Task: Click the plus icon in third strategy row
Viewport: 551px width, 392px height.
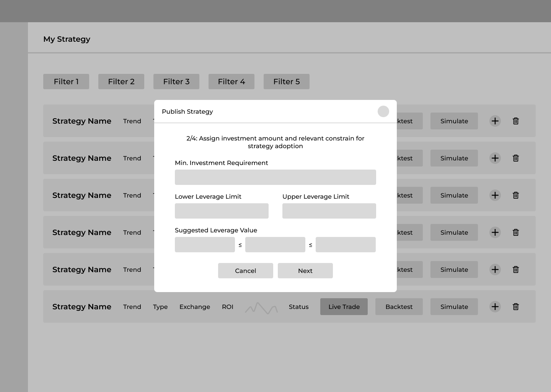Action: coord(495,195)
